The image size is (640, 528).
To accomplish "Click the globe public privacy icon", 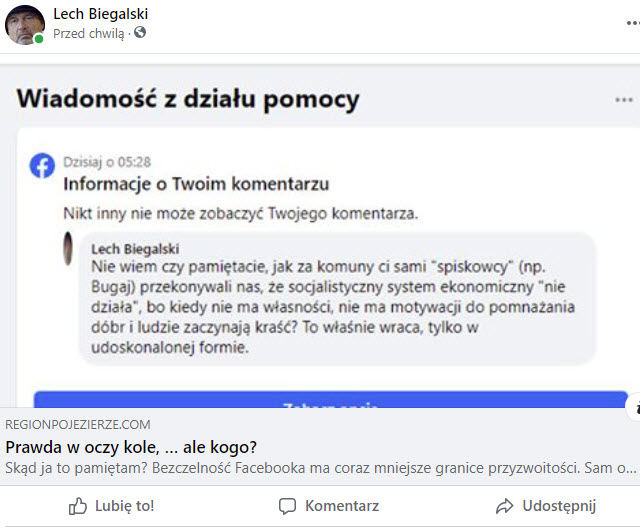I will pyautogui.click(x=140, y=33).
